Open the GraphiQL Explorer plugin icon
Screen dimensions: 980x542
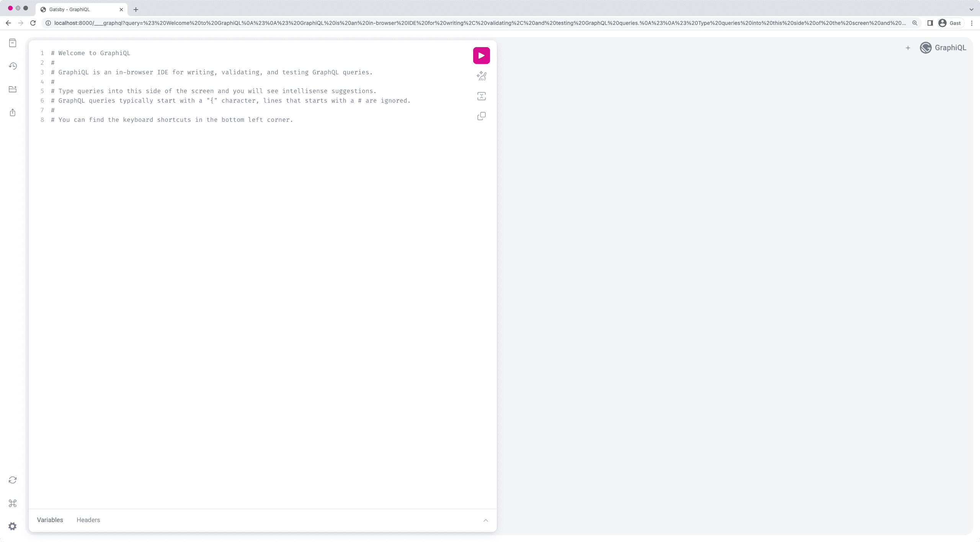13,89
